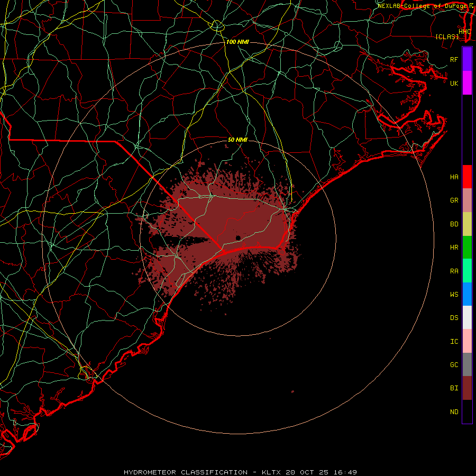This screenshot has height=476, width=476.
Task: Click the BI dark red legend swatch
Action: (467, 388)
